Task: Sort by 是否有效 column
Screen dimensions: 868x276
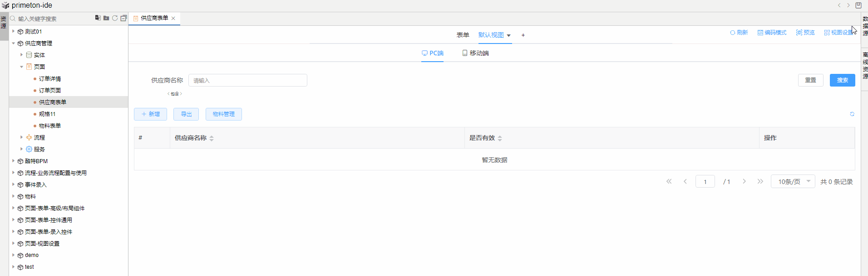Action: click(500, 138)
